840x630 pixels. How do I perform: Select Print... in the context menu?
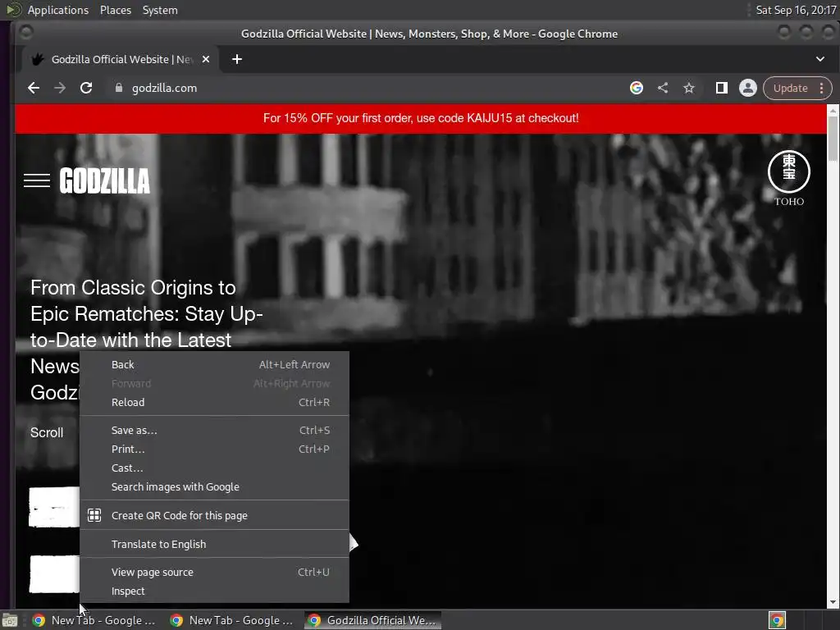214,449
